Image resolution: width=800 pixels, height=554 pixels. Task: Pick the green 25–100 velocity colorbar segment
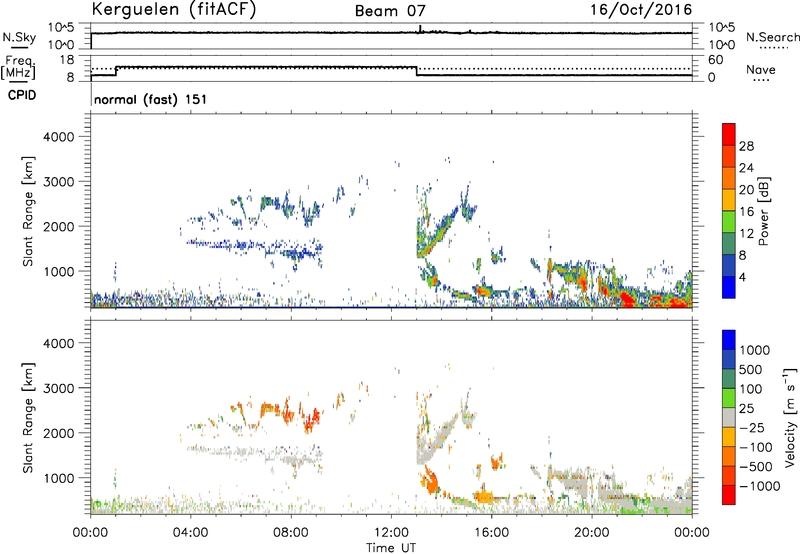tap(729, 398)
